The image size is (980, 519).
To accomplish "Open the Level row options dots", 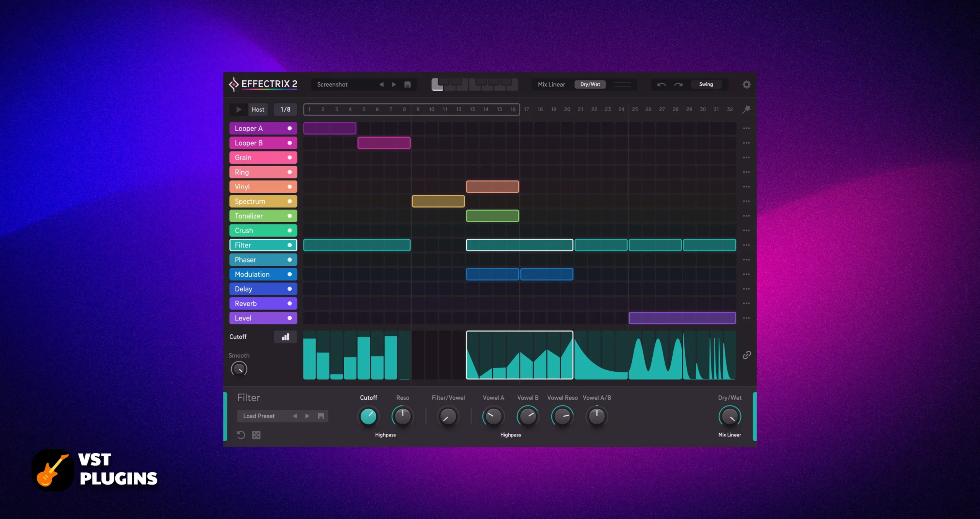I will click(746, 318).
